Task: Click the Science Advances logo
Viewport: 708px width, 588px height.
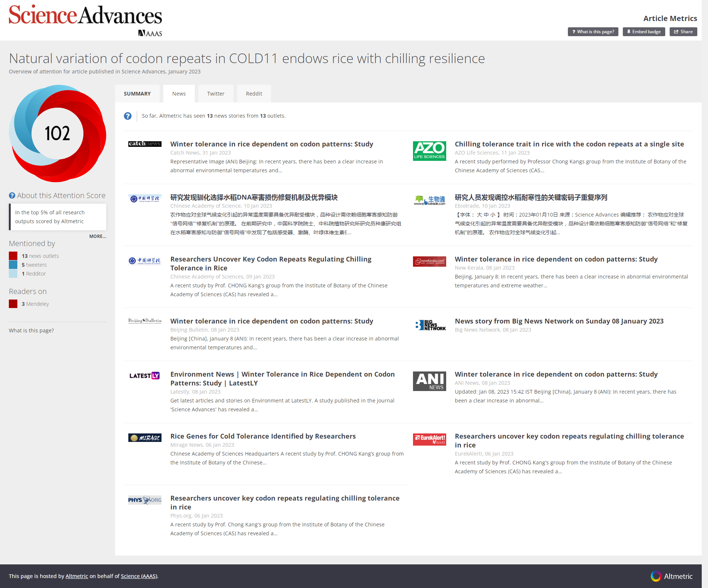Action: [x=85, y=20]
